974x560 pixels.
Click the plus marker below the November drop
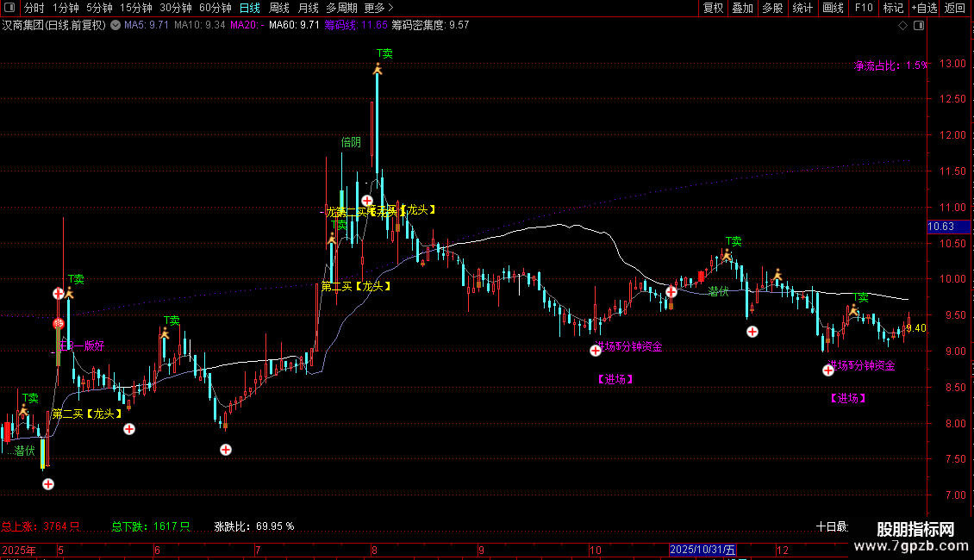[752, 332]
